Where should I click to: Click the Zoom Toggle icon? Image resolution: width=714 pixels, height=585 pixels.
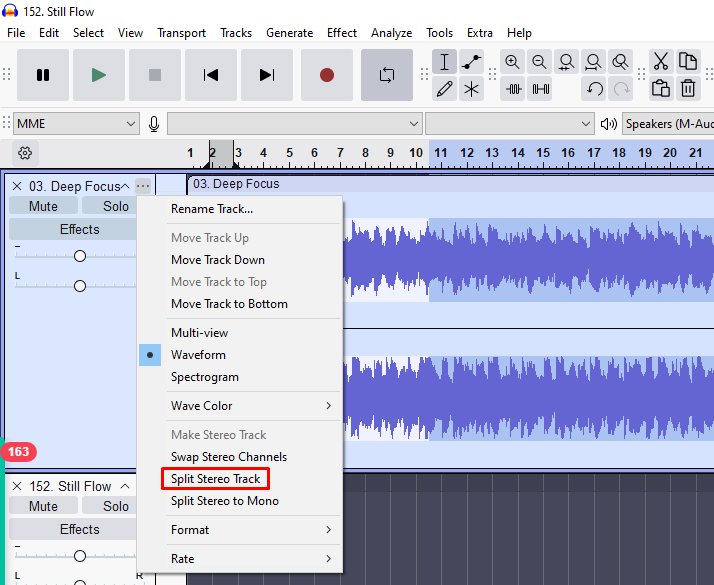[x=620, y=61]
